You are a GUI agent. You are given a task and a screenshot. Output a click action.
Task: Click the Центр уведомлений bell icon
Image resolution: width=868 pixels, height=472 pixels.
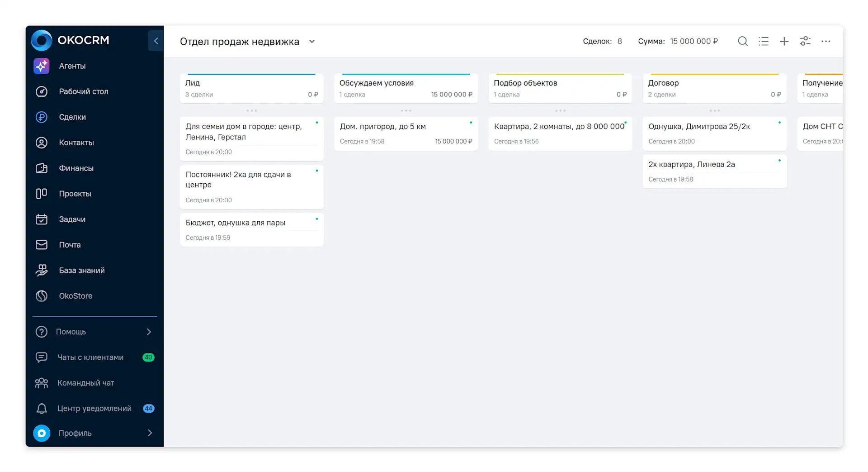coord(42,409)
